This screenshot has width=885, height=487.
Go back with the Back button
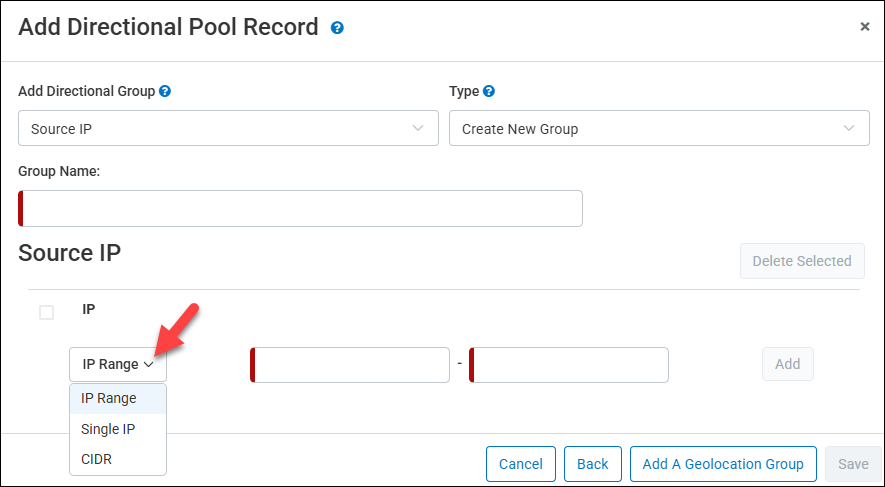tap(593, 464)
